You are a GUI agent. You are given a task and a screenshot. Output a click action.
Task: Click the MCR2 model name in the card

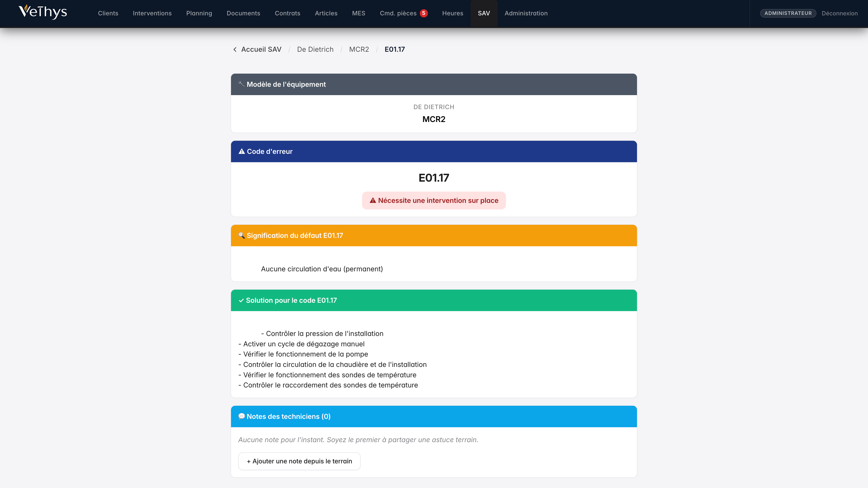coord(434,119)
